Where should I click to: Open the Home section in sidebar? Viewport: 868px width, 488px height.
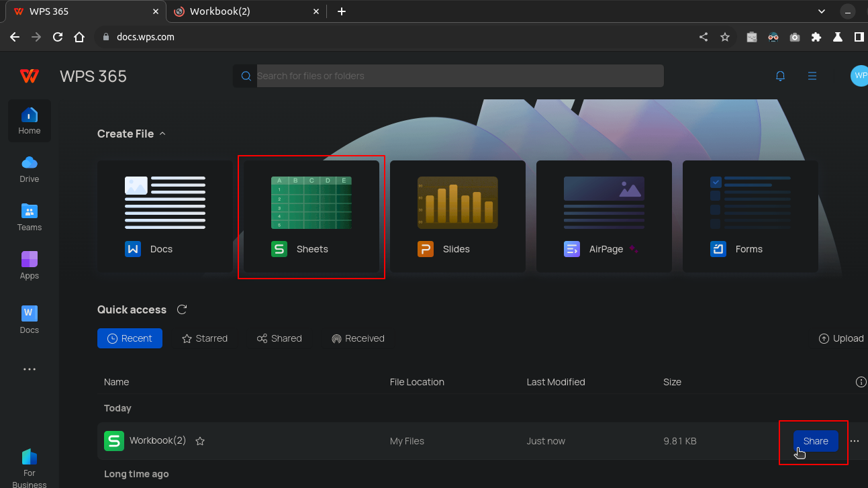click(30, 121)
